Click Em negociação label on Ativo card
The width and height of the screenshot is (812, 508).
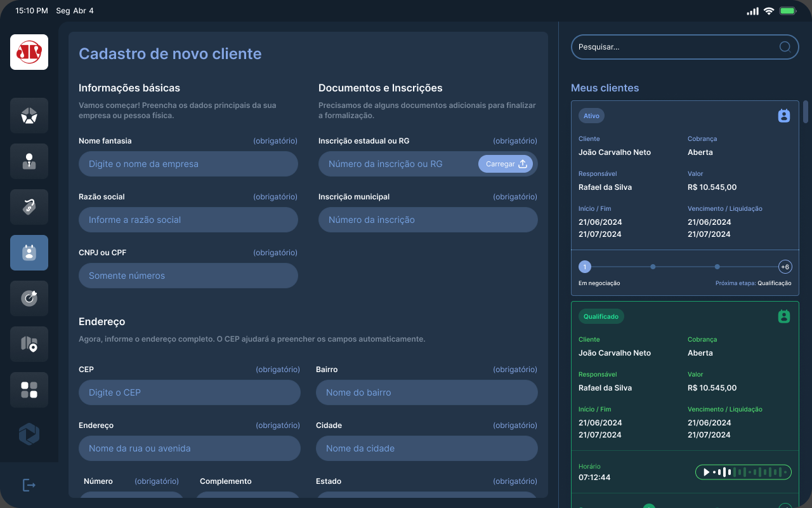click(x=599, y=283)
